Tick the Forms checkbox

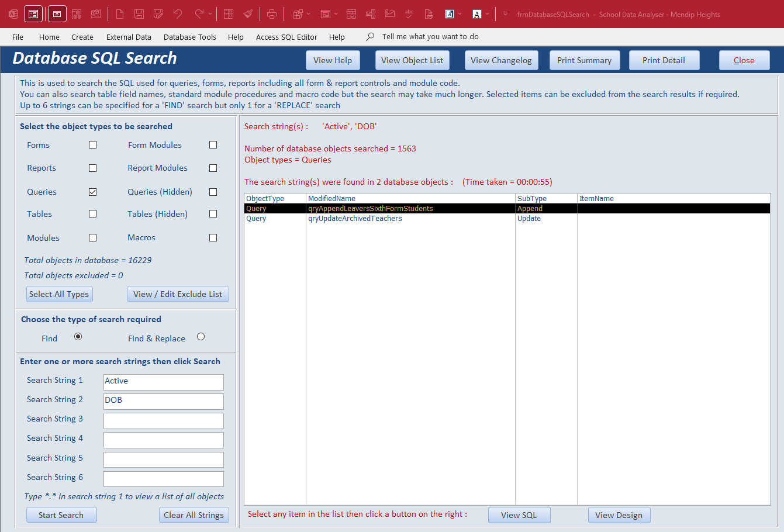[92, 145]
